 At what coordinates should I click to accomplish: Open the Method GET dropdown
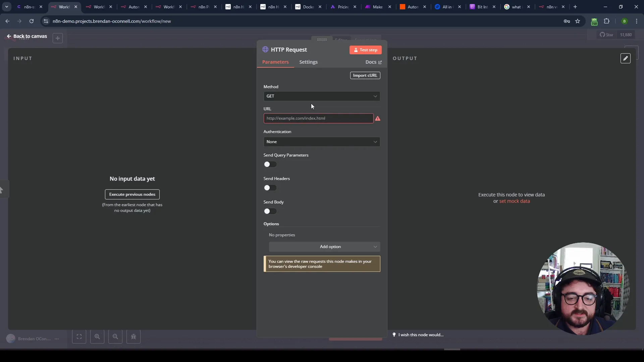[322, 96]
